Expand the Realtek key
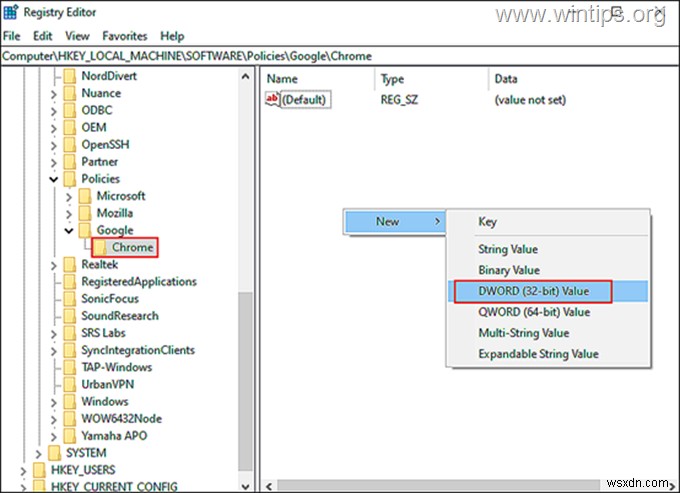The image size is (680, 493). [53, 265]
